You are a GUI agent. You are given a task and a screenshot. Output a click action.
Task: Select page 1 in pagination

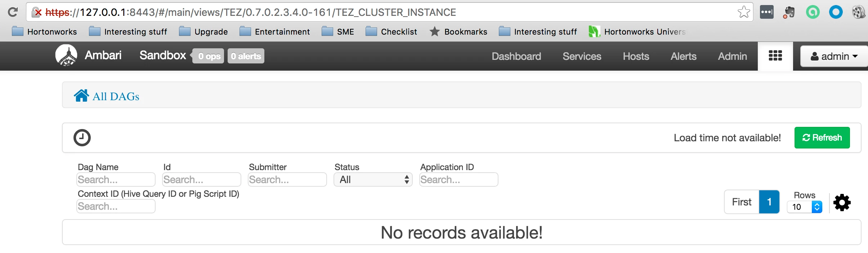[x=769, y=202]
